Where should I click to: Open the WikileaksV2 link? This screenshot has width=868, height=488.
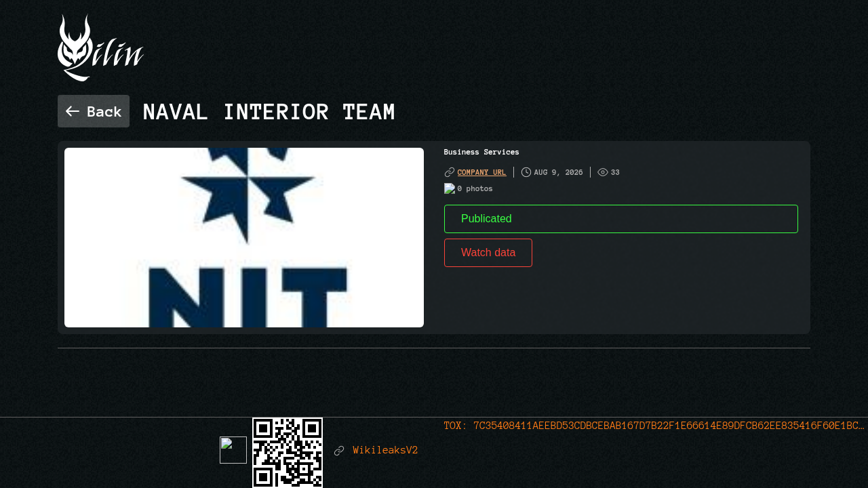[x=385, y=450]
